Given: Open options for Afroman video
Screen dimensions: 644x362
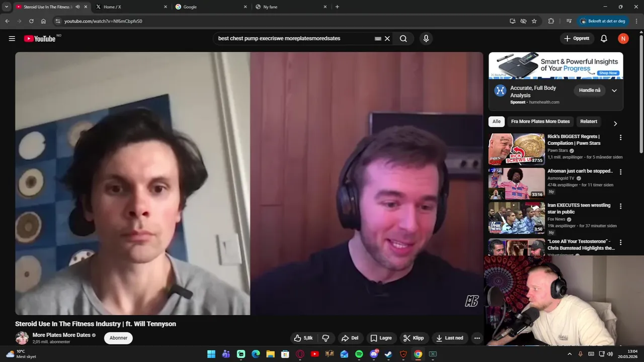Looking at the screenshot, I should pos(620,172).
